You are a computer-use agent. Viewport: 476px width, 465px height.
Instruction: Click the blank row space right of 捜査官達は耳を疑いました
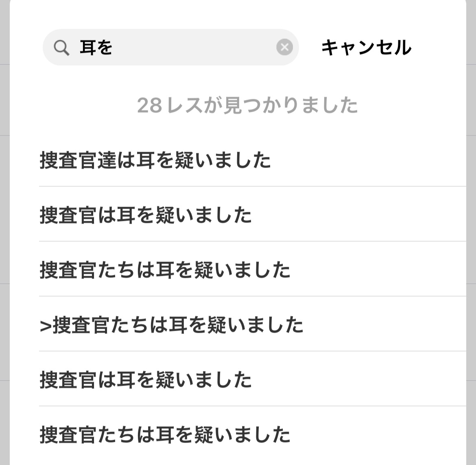366,159
